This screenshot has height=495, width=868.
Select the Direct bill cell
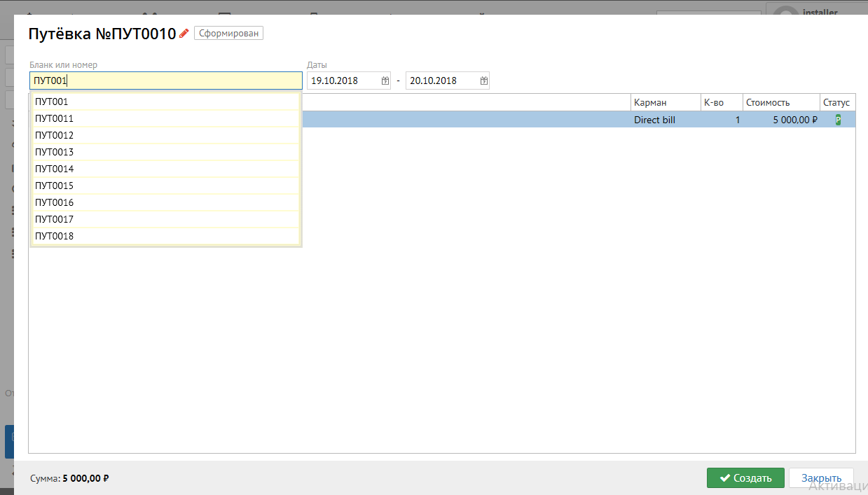[666, 120]
